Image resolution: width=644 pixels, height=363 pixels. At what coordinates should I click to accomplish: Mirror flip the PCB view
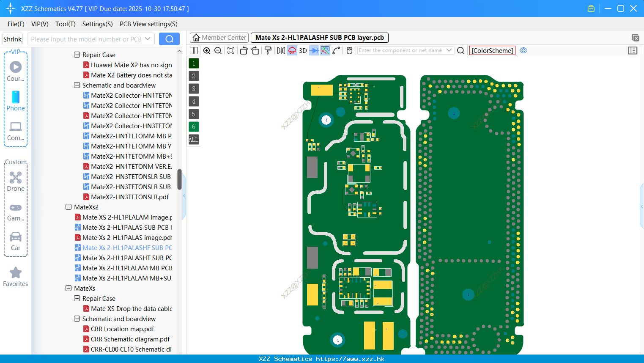[281, 50]
